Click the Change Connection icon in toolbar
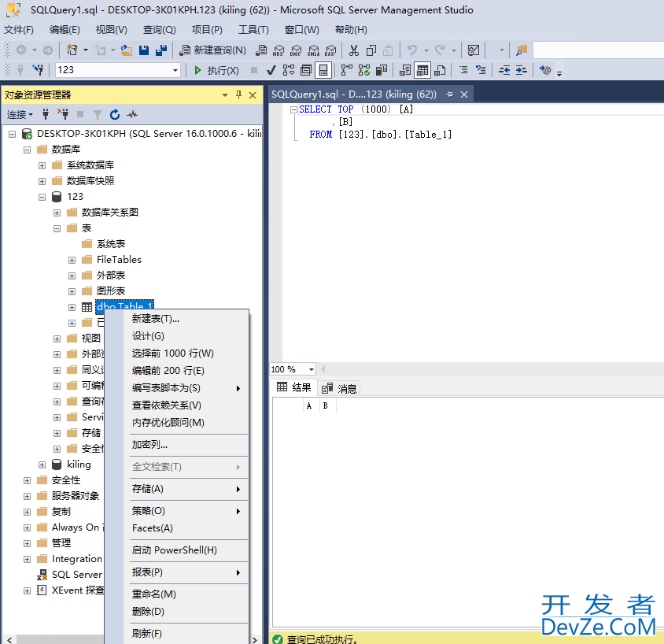The width and height of the screenshot is (664, 644). pos(38,70)
